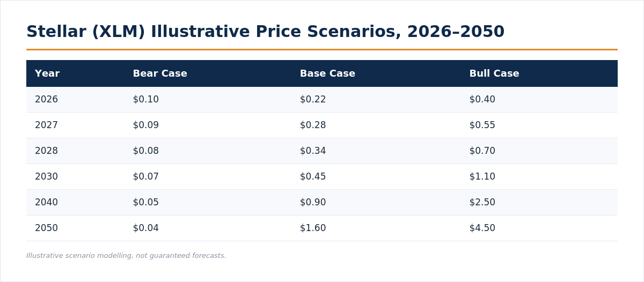Viewport: 644px width, 282px height.
Task: Select the 2026 year cell
Action: pyautogui.click(x=46, y=100)
